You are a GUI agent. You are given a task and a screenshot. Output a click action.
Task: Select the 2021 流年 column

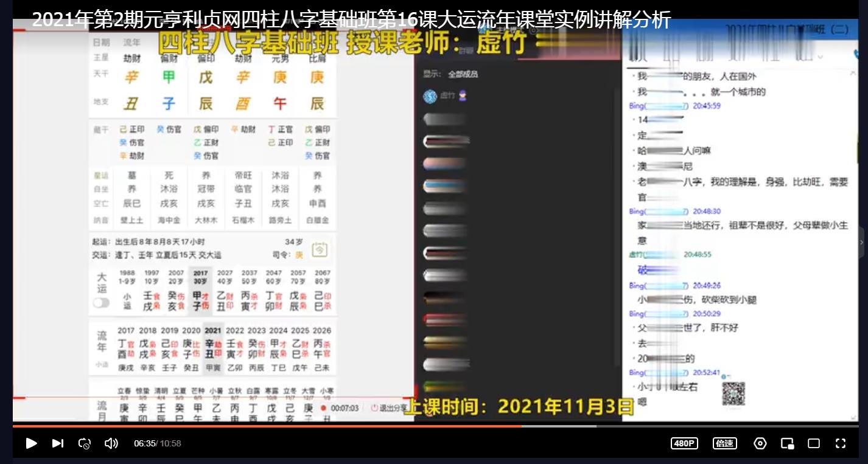pos(213,348)
